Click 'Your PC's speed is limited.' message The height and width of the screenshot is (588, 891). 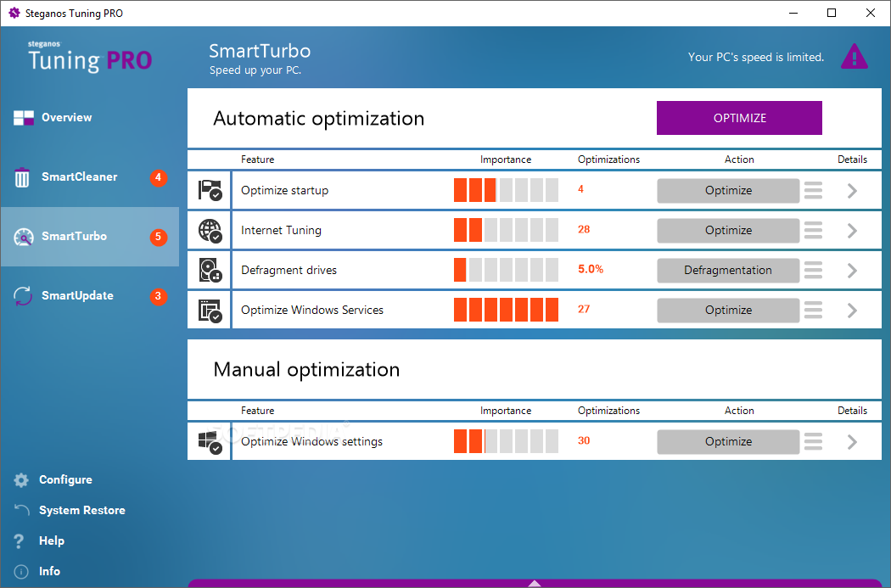(x=756, y=58)
